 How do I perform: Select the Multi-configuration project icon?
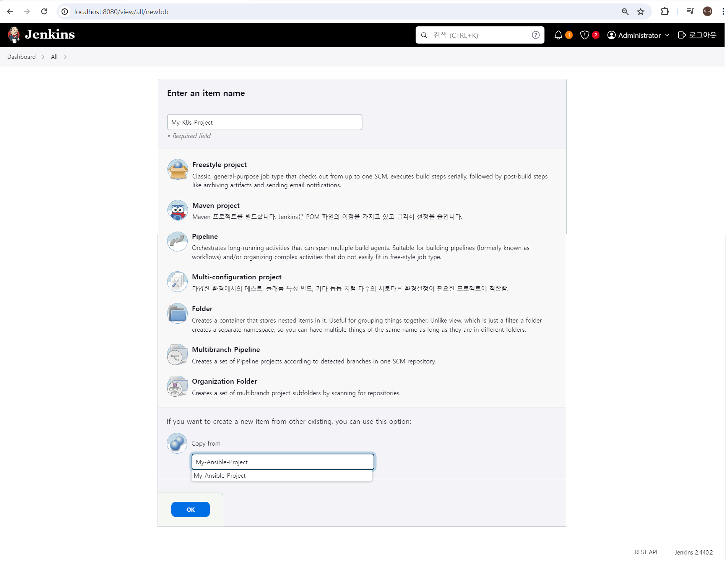tap(177, 282)
